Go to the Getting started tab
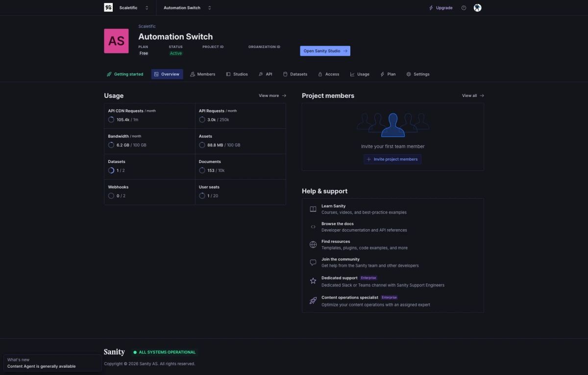Image resolution: width=588 pixels, height=375 pixels. tap(125, 74)
